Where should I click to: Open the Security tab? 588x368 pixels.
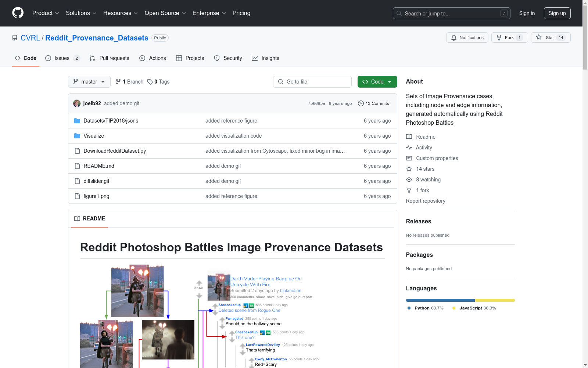tap(228, 58)
